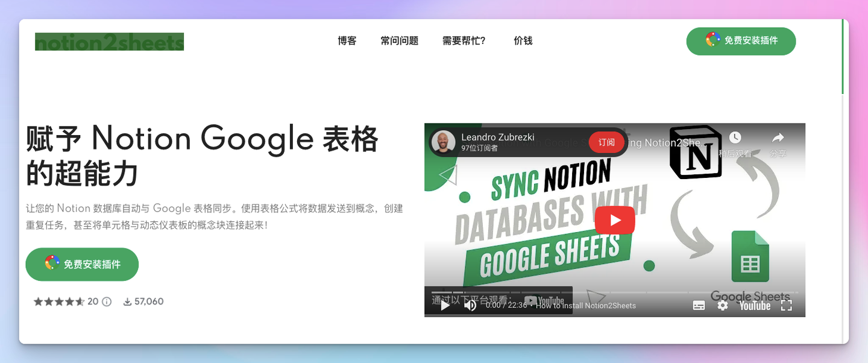Open the 博客 menu item

[x=347, y=41]
